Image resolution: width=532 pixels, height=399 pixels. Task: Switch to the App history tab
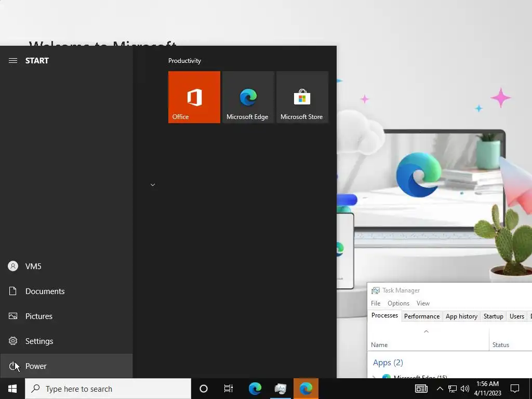[x=461, y=316]
